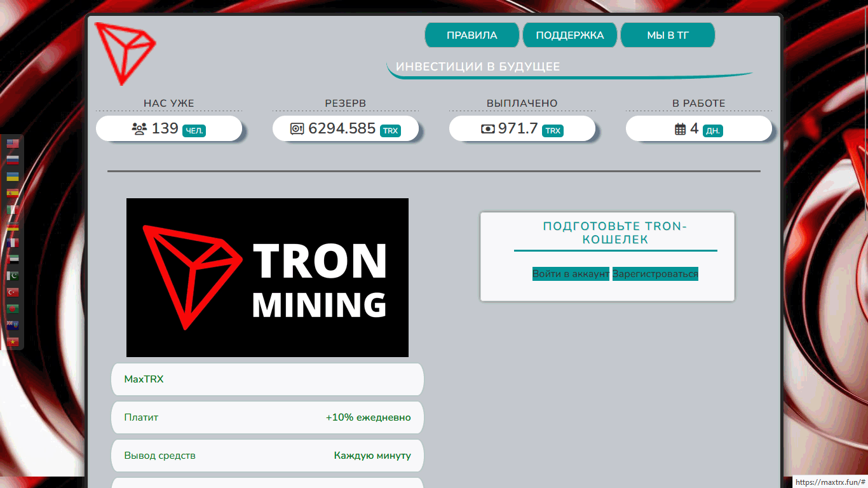
Task: Choose the Ukrainian flag language
Action: [x=13, y=177]
